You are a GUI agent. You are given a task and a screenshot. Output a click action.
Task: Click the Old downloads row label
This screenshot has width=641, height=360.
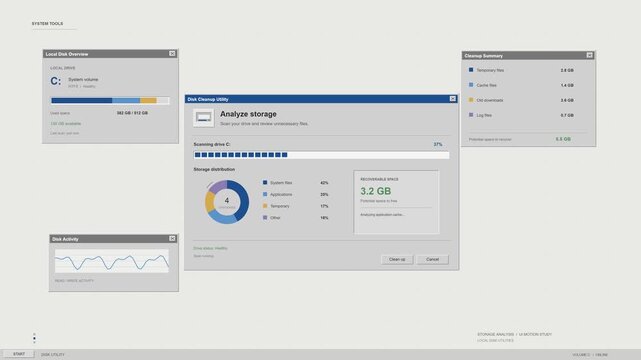tap(490, 100)
